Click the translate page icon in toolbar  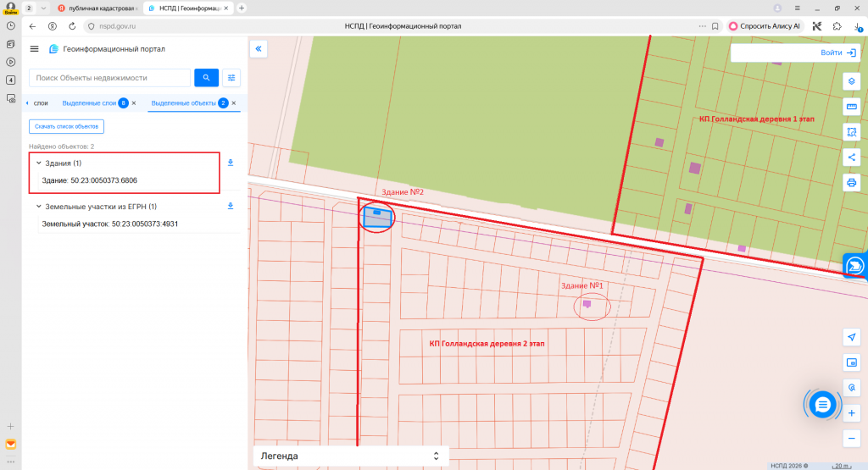pos(817,26)
